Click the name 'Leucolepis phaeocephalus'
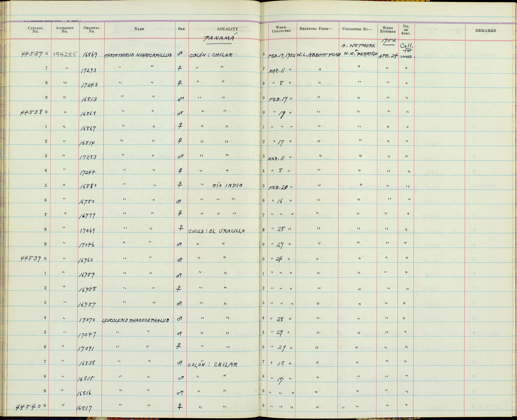The height and width of the screenshot is (420, 517). pyautogui.click(x=136, y=320)
